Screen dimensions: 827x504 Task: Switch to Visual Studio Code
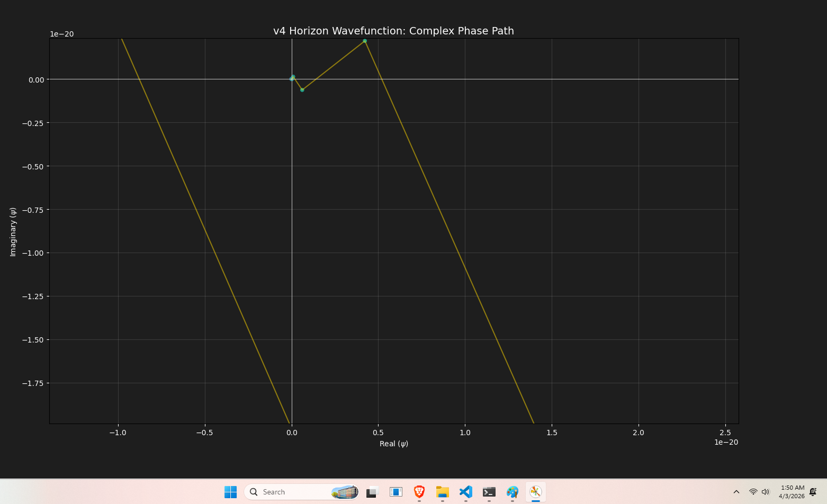coord(465,492)
